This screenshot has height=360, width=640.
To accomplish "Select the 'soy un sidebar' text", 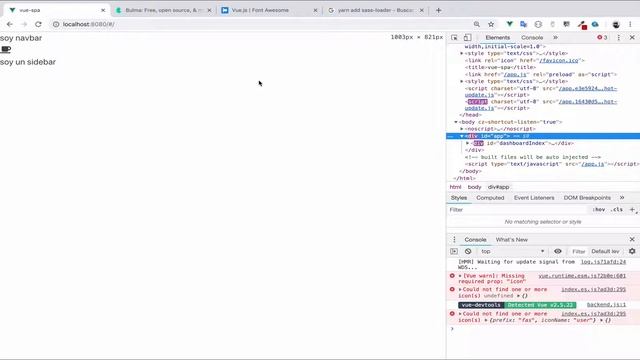I will pyautogui.click(x=28, y=62).
